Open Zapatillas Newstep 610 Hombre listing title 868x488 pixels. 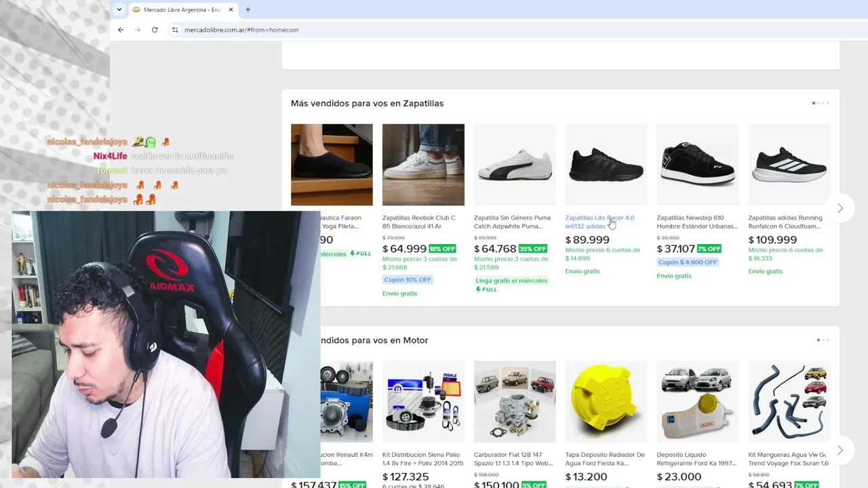click(697, 222)
